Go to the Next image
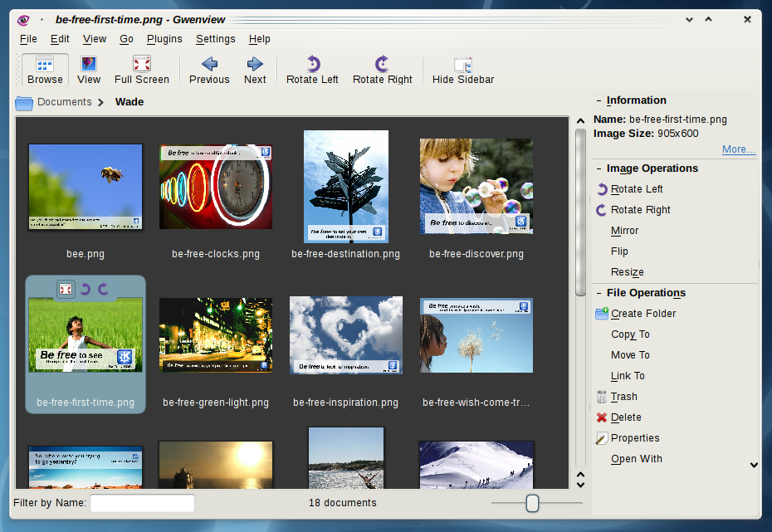 click(x=255, y=70)
